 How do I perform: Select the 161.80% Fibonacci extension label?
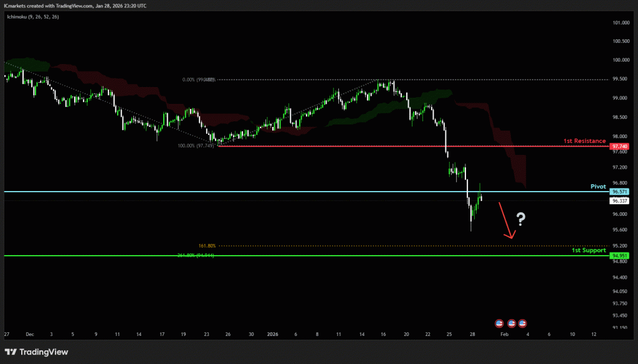[207, 246]
